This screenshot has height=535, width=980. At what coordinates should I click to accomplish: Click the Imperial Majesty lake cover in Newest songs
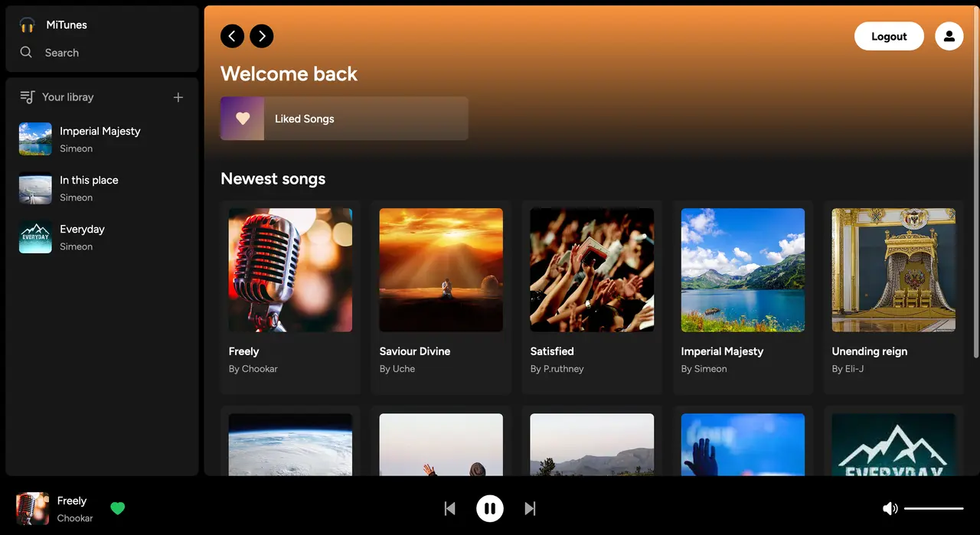[x=743, y=270]
